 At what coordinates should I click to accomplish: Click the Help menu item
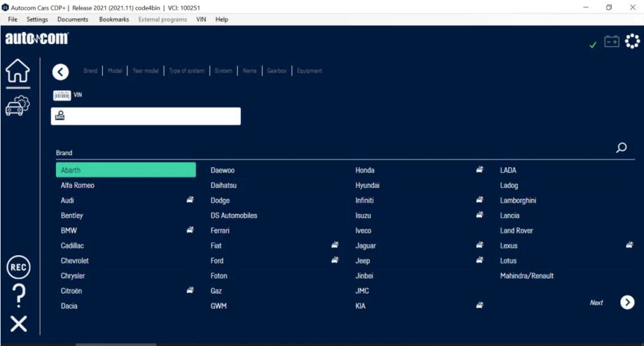tap(222, 20)
